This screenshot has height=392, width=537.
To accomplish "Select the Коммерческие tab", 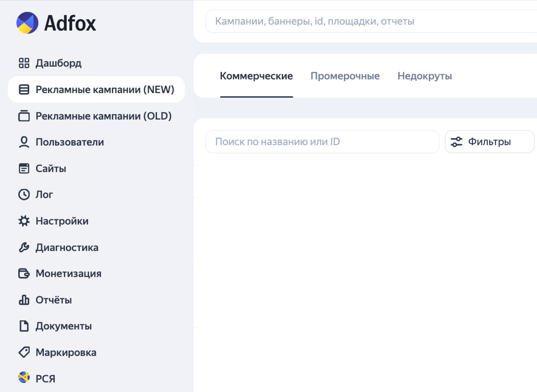I will [256, 76].
